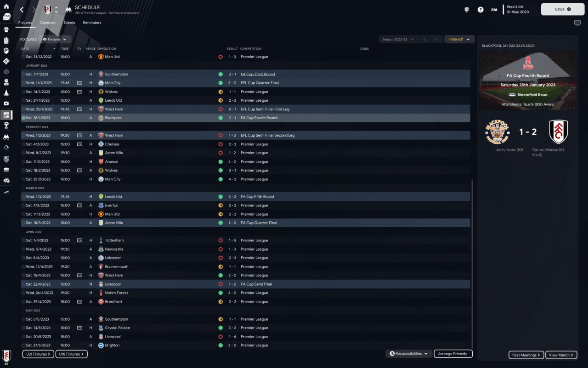Click the Fulham badge at bottom-left corner
The width and height of the screenshot is (588, 368).
coord(6,356)
